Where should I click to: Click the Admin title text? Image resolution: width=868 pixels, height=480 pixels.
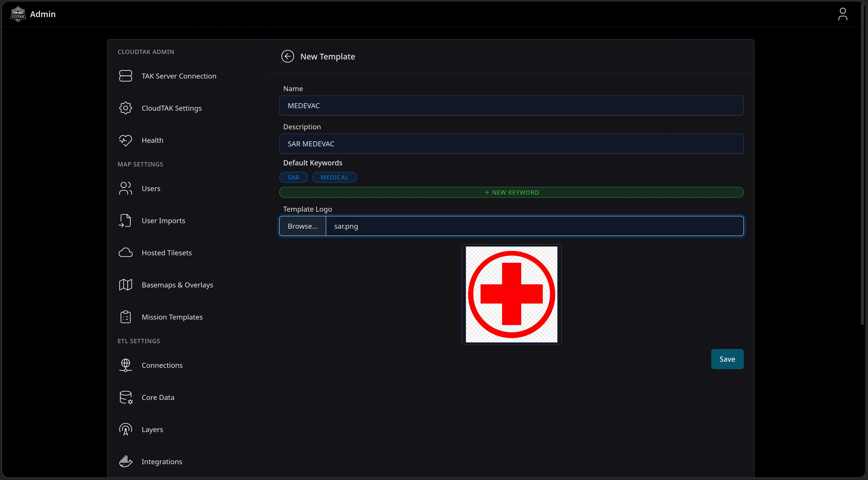click(43, 14)
